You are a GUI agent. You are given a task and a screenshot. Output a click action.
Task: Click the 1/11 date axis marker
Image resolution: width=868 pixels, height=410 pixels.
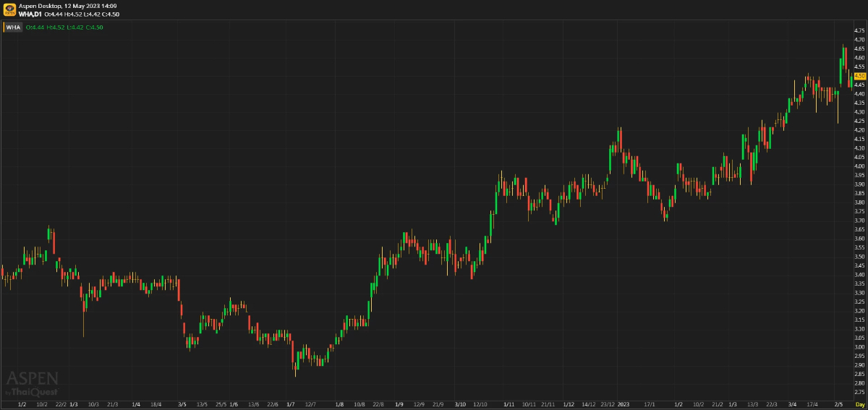508,403
